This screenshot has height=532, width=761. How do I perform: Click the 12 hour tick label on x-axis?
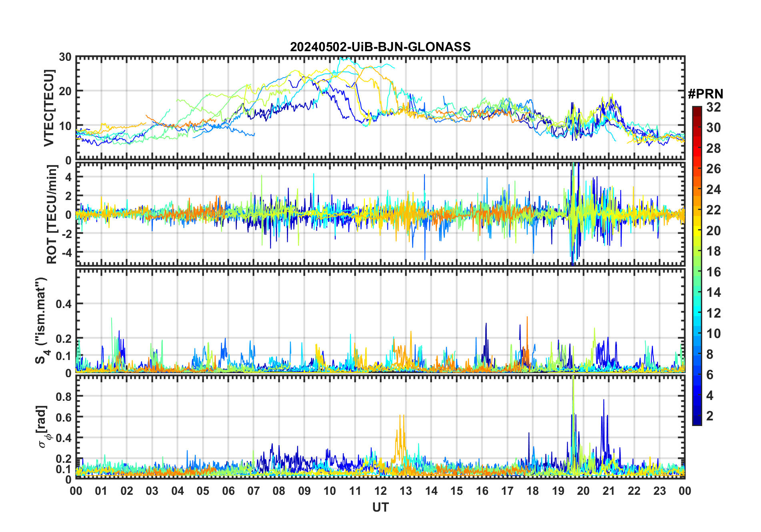[380, 491]
